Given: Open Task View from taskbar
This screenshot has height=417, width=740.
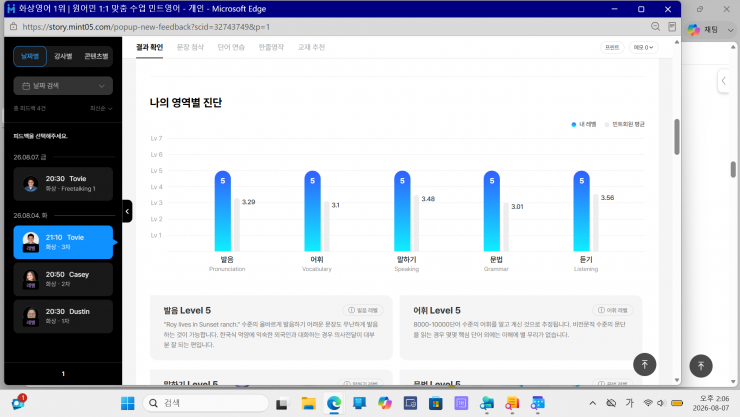Looking at the screenshot, I should click(x=282, y=404).
